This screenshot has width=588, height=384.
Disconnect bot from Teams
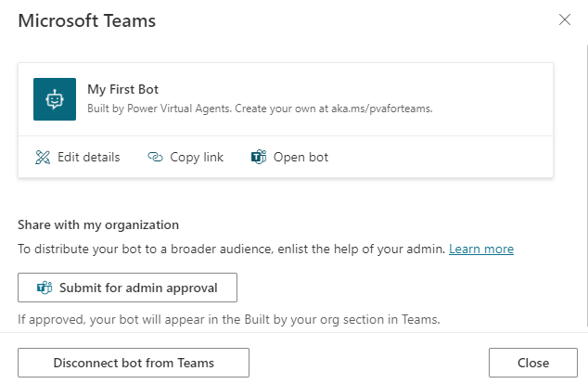click(x=134, y=363)
